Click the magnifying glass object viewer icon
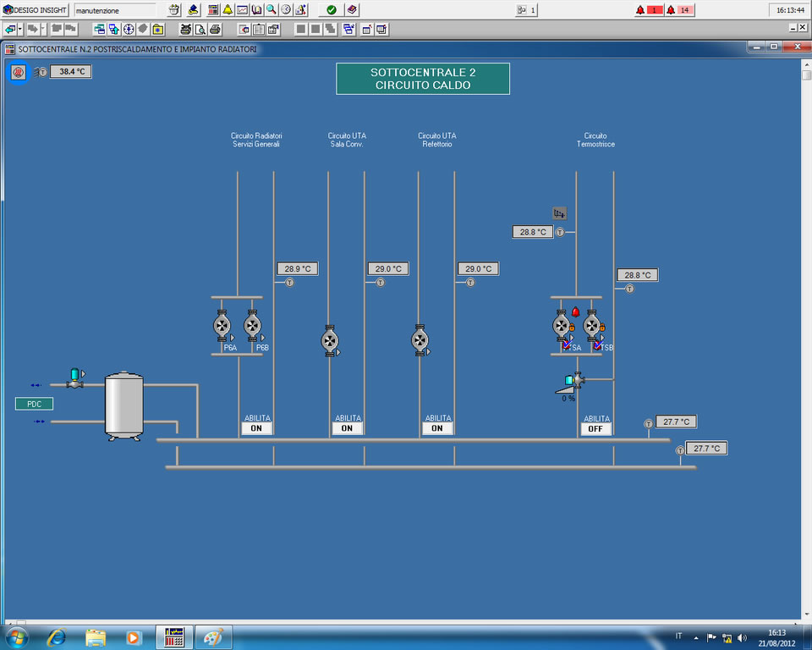The image size is (812, 650). 272,9
